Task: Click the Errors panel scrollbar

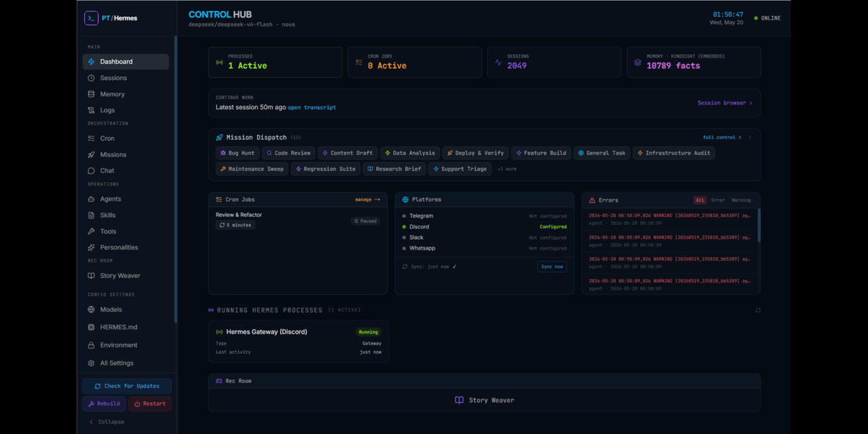Action: 759,225
